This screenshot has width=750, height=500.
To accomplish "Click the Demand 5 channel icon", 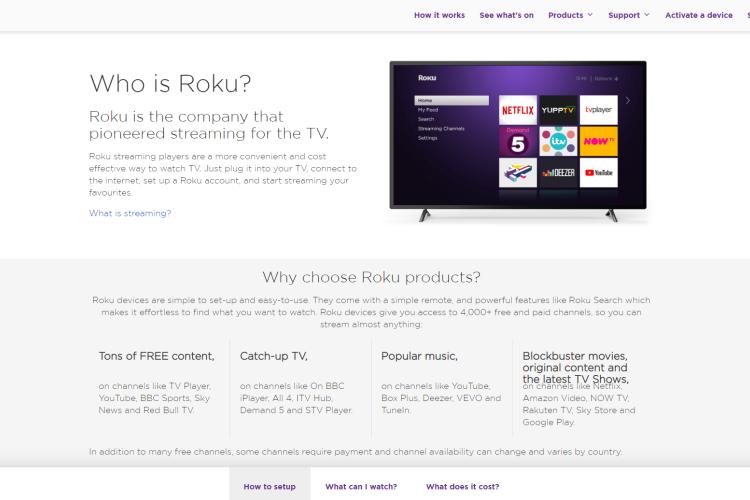I will coord(518,141).
